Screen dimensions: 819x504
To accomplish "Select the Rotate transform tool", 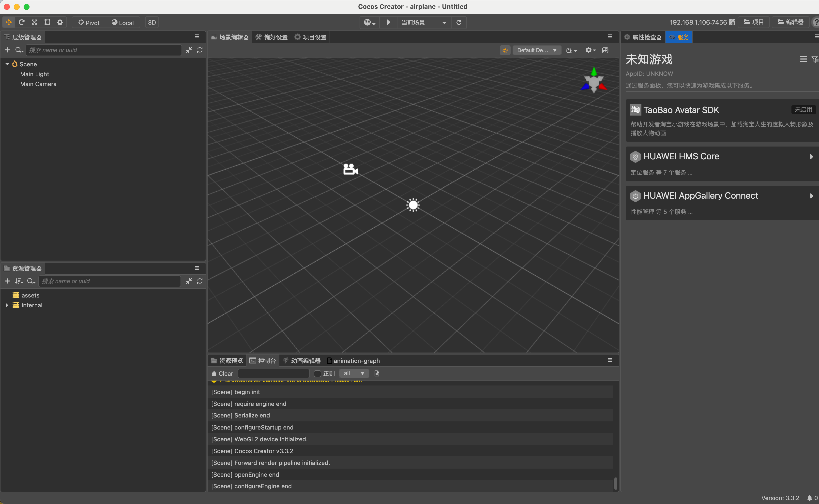I will (22, 22).
